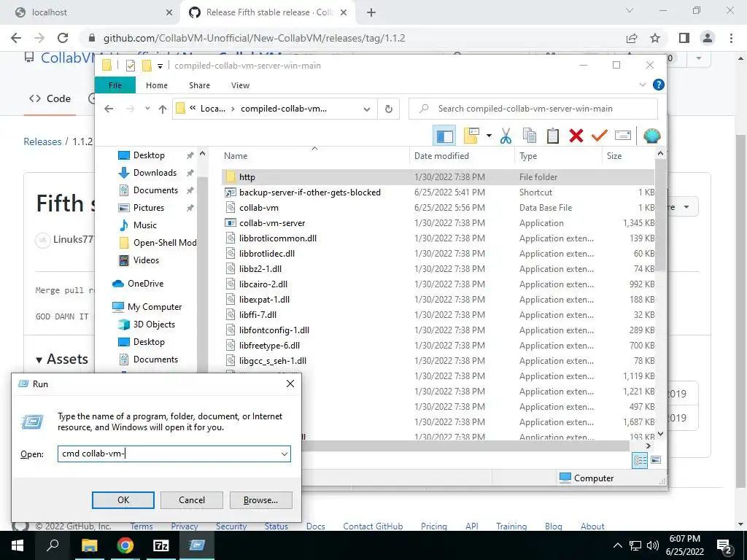The image size is (747, 560).
Task: Open the Windows Start menu
Action: 18,545
